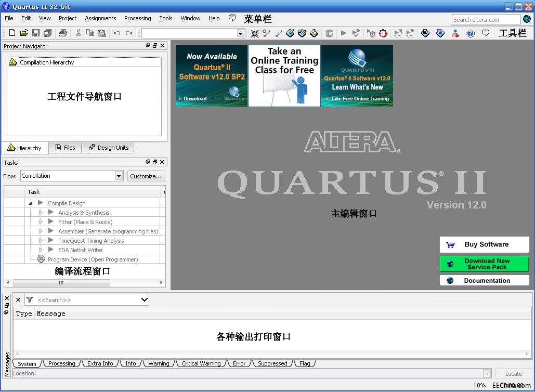535x392 pixels.
Task: Switch to Critical Warning messages tab
Action: click(x=201, y=363)
